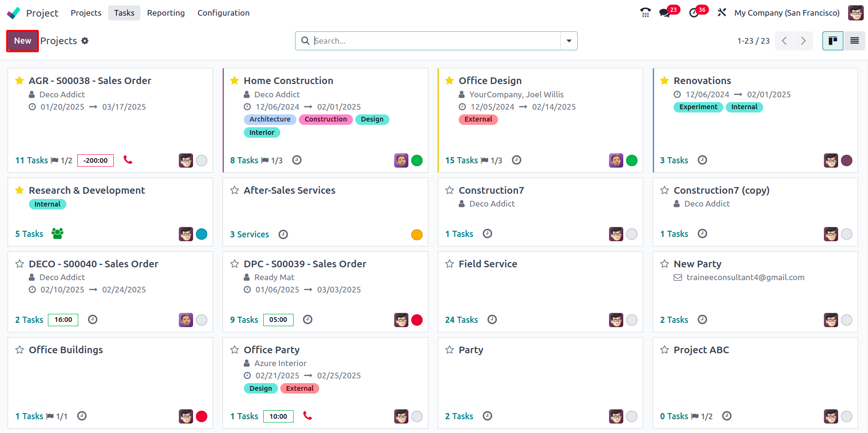Click the green status circle on Home Construction
Screen dimensions: 868x433
[417, 160]
